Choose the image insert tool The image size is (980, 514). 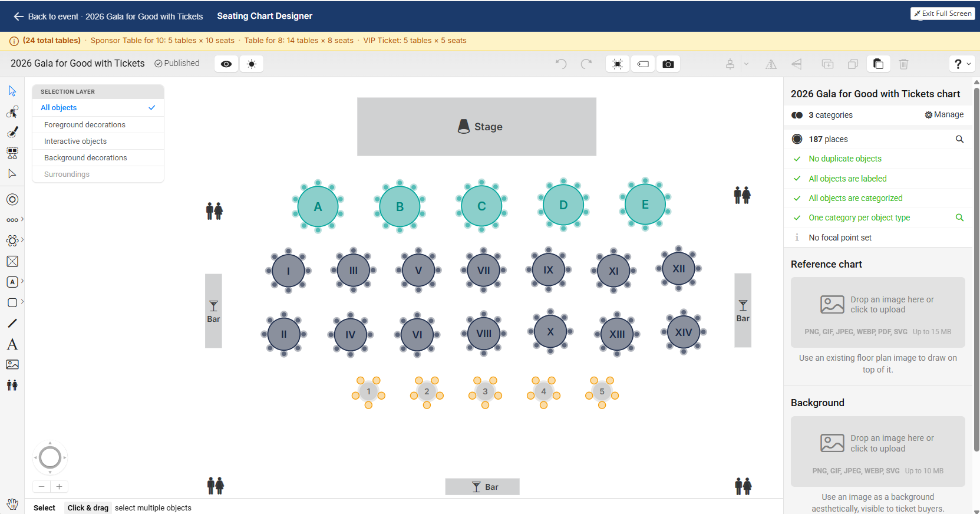pos(12,364)
